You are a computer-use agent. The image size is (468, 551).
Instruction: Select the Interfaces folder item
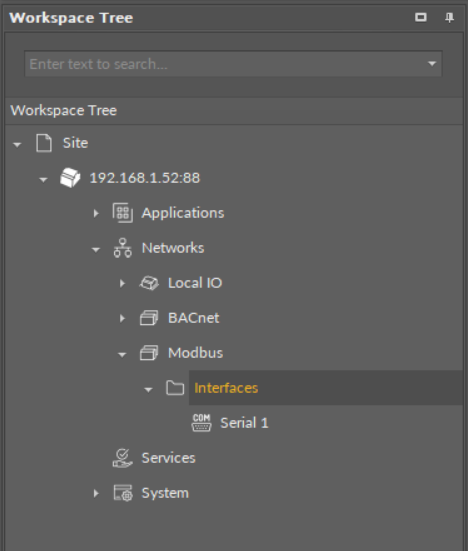pos(226,388)
